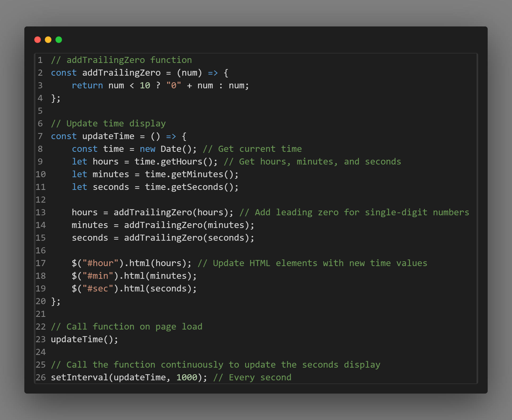Click 'updateTime' in the line 7 declaration
Viewport: 512px width, 420px height.
click(108, 136)
